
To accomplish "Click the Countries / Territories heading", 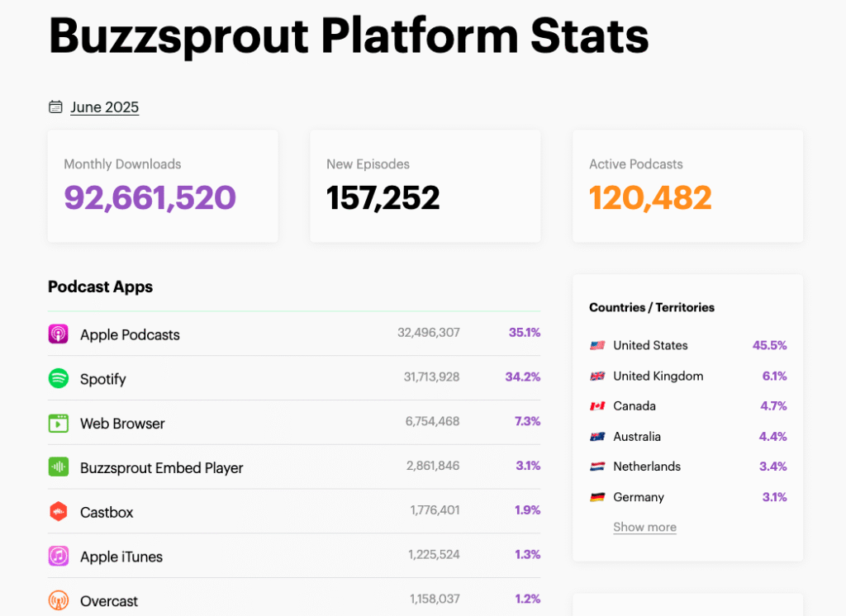I will [x=652, y=307].
